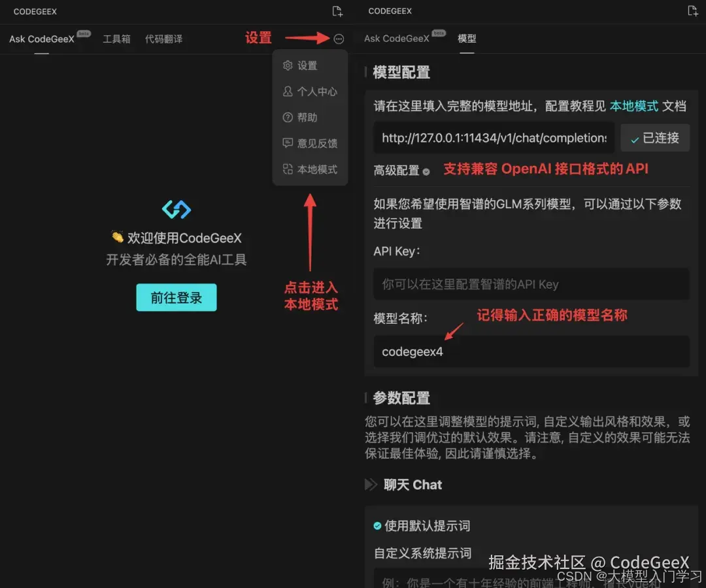Collapse the 聊天 Chat section
706x588 pixels.
coord(371,485)
